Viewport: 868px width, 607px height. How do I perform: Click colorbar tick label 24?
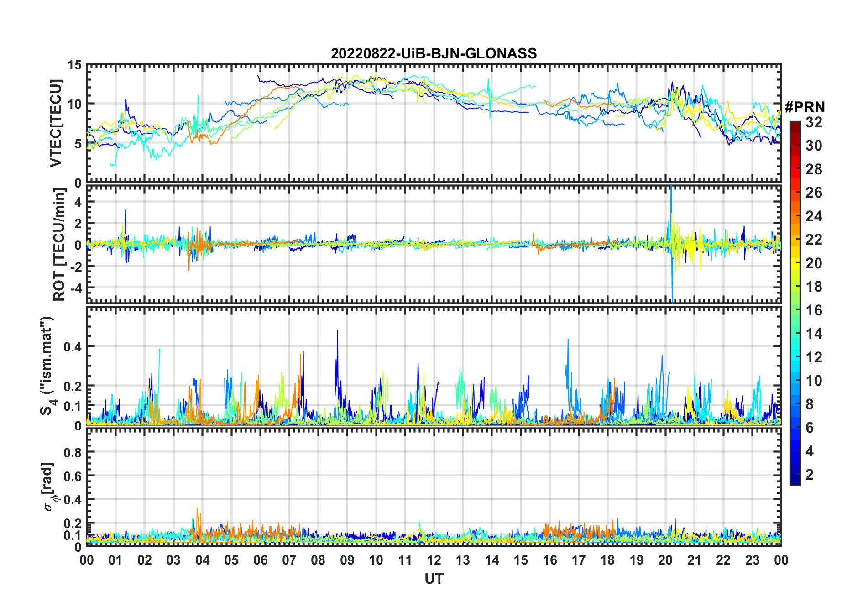click(814, 216)
